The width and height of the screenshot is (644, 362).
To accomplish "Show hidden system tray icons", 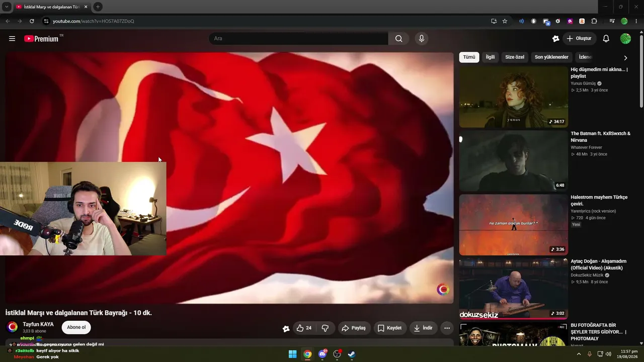I will pyautogui.click(x=579, y=354).
